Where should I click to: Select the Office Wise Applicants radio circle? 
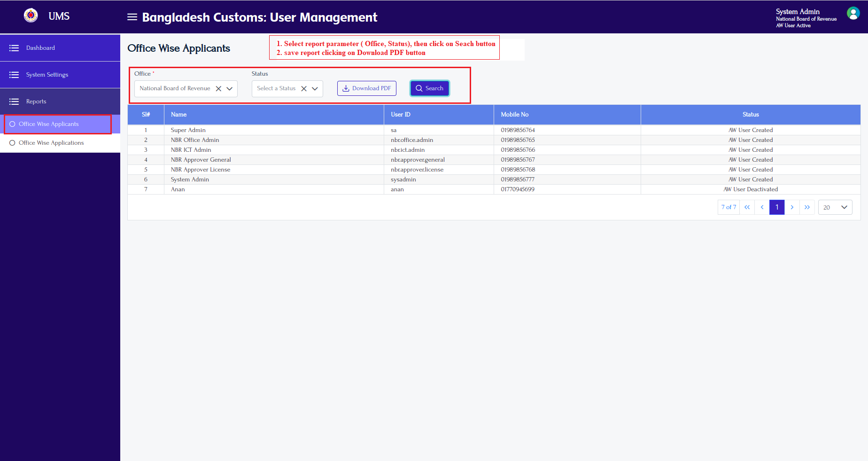pyautogui.click(x=12, y=124)
